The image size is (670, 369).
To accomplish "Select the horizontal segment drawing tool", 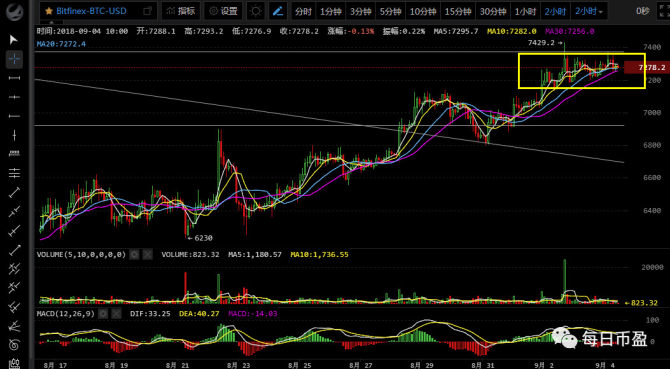I will pos(14,78).
